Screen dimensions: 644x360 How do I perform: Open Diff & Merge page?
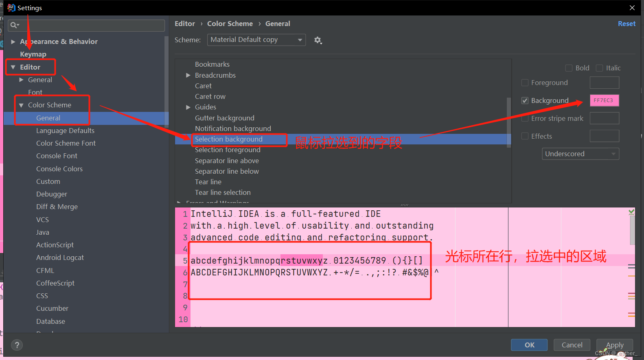point(57,207)
